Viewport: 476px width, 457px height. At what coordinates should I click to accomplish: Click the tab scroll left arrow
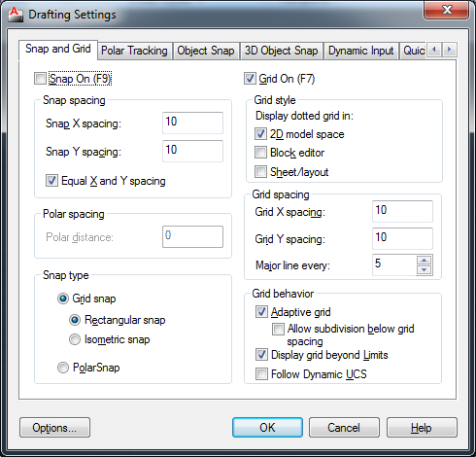pos(434,50)
